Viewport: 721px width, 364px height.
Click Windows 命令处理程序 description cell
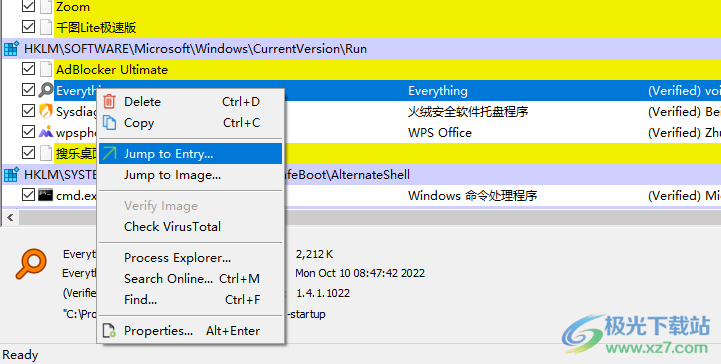click(472, 196)
